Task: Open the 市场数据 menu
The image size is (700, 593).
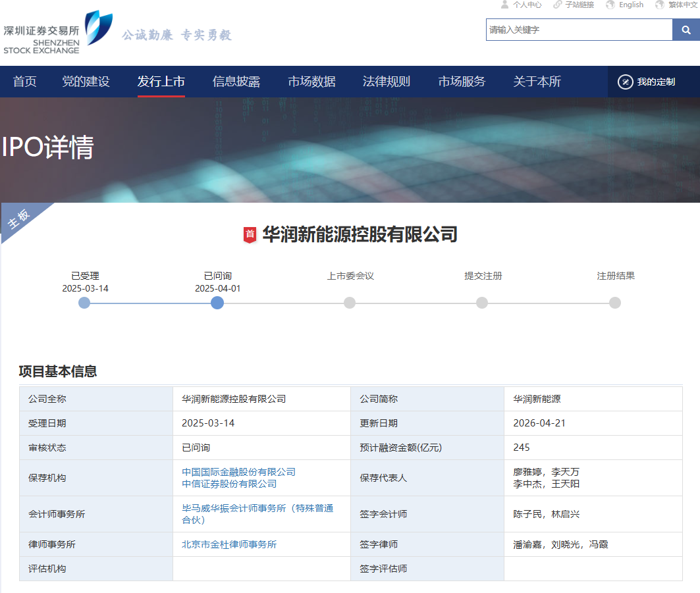Action: (x=311, y=82)
